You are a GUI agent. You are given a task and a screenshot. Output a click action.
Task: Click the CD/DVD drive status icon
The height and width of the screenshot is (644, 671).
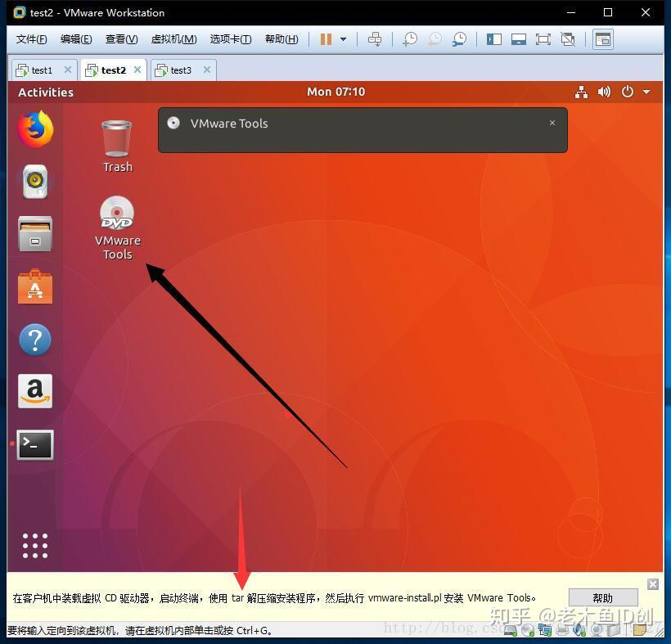(x=528, y=629)
